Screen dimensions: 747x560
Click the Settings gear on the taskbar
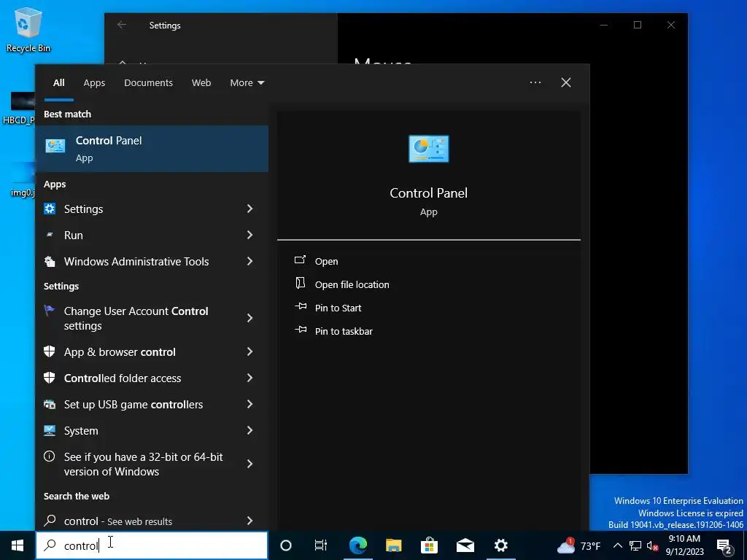coord(500,545)
